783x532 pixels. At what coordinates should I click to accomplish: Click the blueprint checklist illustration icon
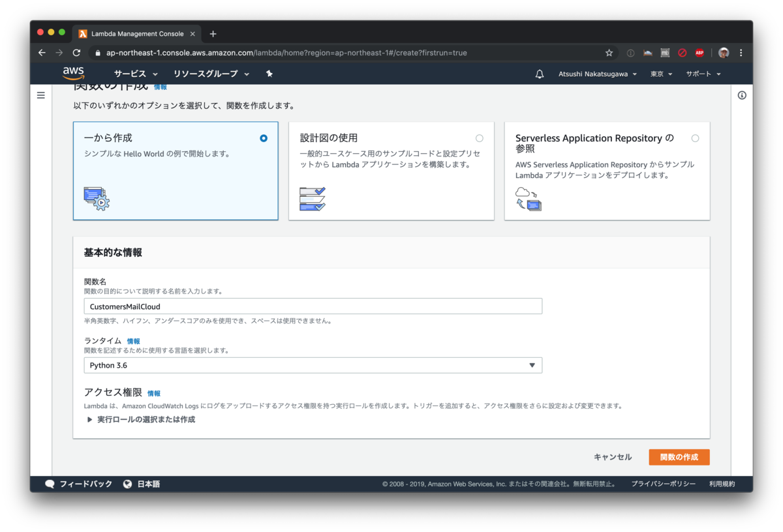[x=312, y=199]
